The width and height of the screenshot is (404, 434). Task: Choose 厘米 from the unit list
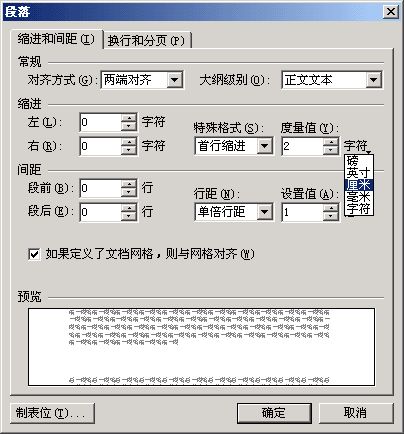[x=359, y=185]
